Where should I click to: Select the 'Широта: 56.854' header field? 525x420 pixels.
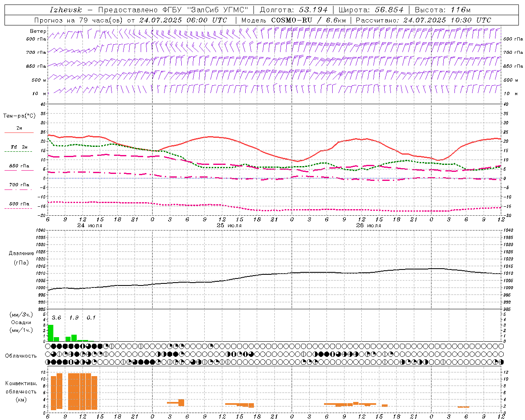[371, 10]
